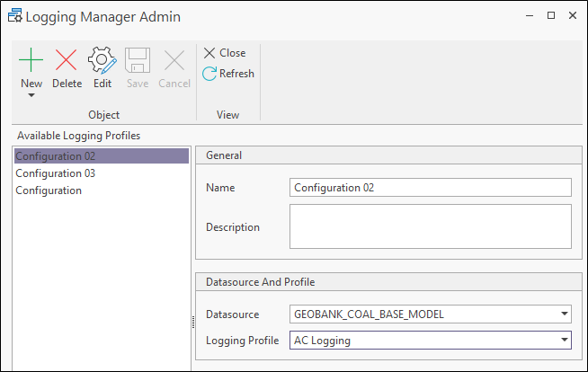Click the Close icon in View group
Image resolution: width=588 pixels, height=372 pixels.
click(x=209, y=53)
